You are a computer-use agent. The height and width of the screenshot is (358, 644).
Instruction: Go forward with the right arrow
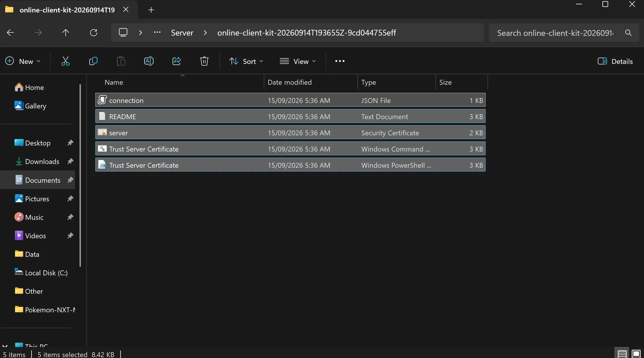[38, 33]
